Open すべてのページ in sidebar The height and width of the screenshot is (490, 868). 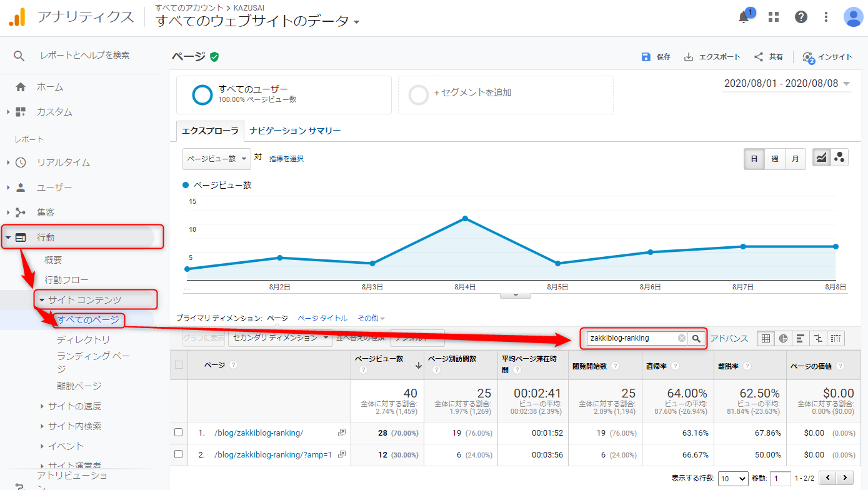click(88, 320)
